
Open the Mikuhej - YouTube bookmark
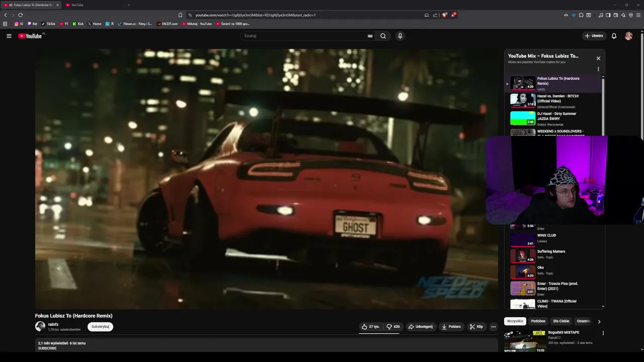(197, 24)
